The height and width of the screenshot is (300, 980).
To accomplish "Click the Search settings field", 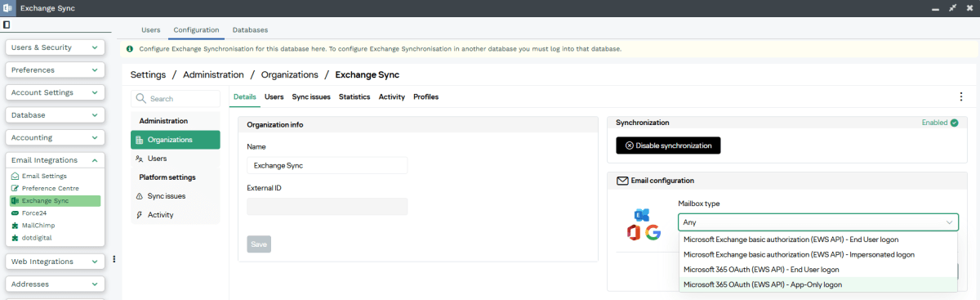I will pyautogui.click(x=176, y=98).
